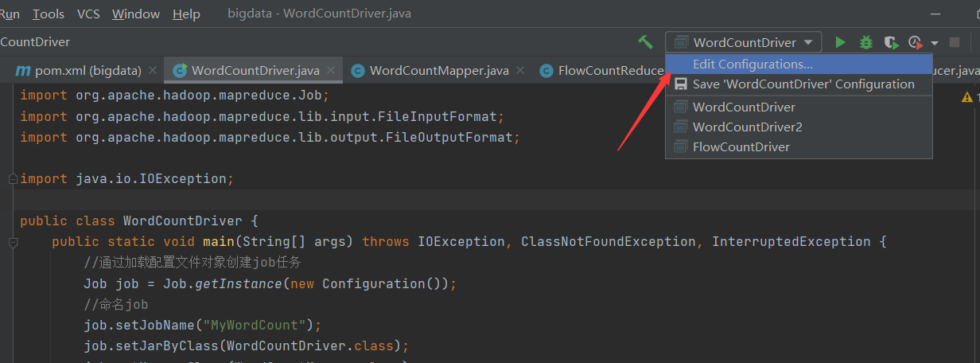Image resolution: width=980 pixels, height=363 pixels.
Task: Close the WordCountMapper.java tab
Action: pos(520,71)
